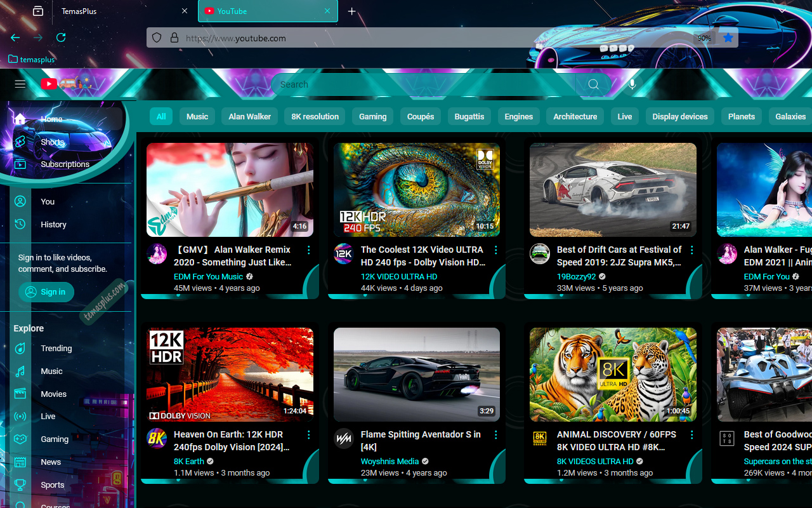Reload the page with the refresh icon
The width and height of the screenshot is (812, 508).
(61, 38)
